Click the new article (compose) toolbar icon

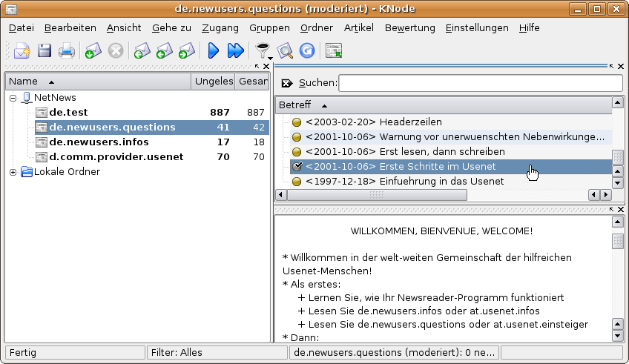pyautogui.click(x=22, y=51)
